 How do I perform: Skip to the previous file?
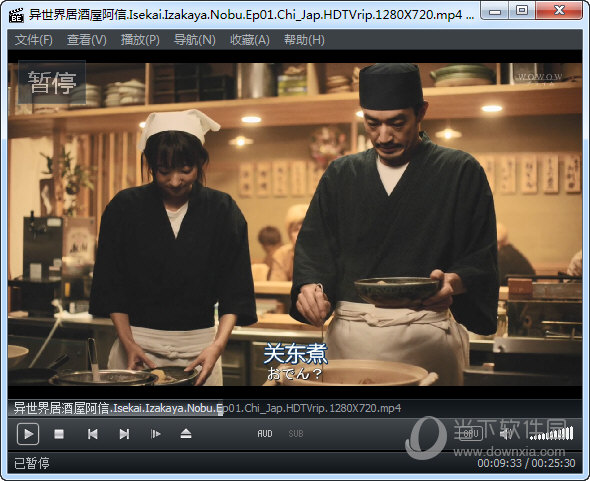pyautogui.click(x=93, y=434)
